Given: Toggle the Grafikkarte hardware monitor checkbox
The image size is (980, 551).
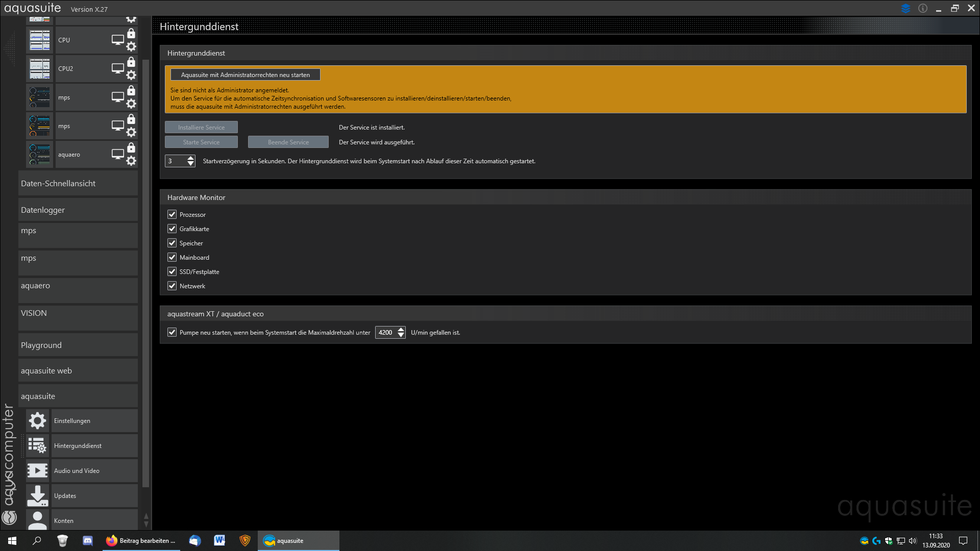Looking at the screenshot, I should [x=172, y=229].
